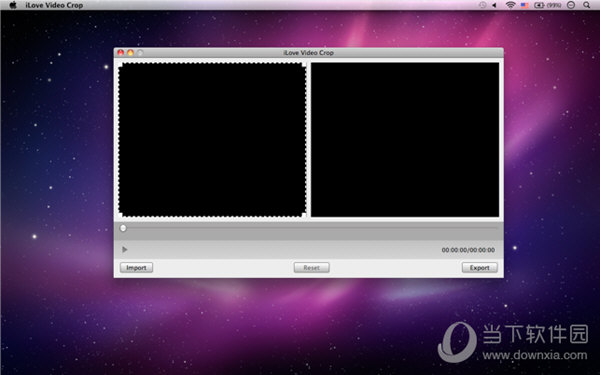600x375 pixels.
Task: Click the middle of the playback timeline track
Action: tap(309, 228)
